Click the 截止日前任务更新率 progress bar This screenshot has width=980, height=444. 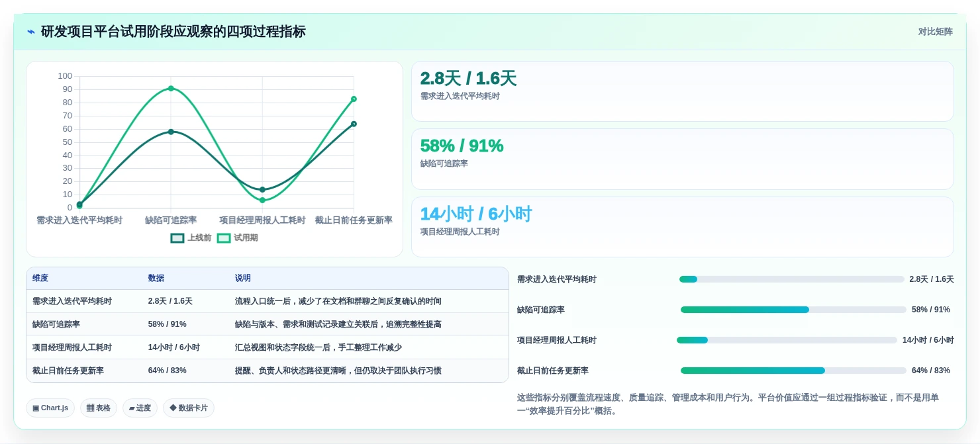793,371
